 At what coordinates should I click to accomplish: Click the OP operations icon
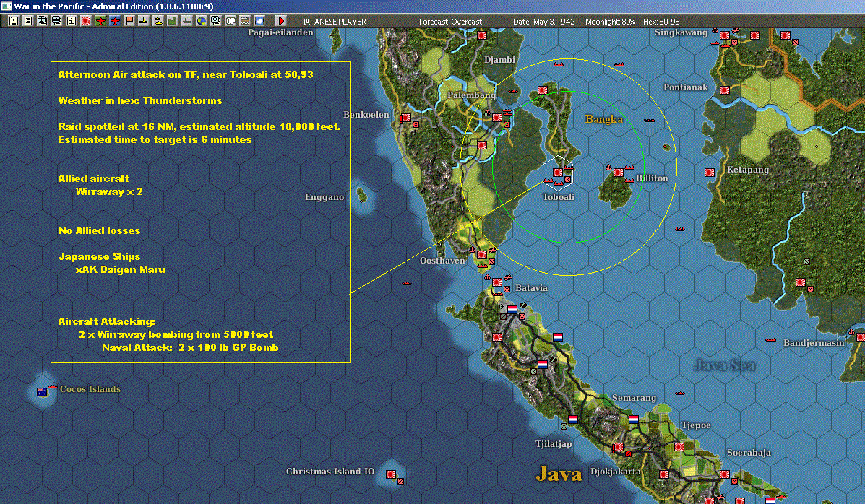[x=230, y=20]
